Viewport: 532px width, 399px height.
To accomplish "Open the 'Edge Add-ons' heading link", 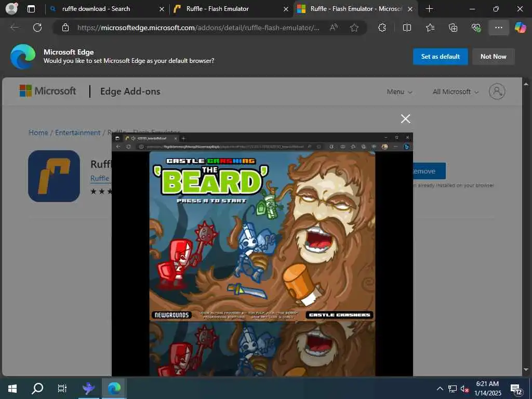I will coord(130,91).
